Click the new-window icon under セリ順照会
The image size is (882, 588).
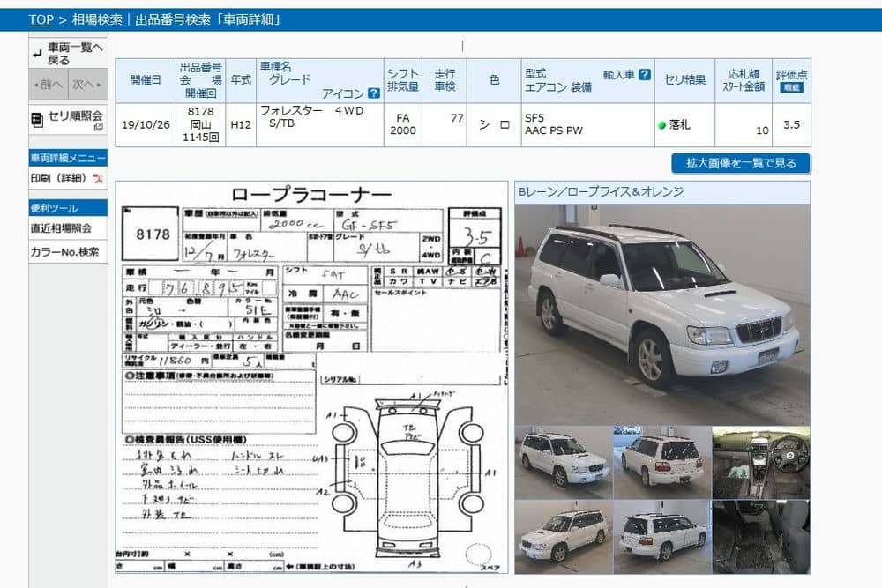click(x=98, y=127)
